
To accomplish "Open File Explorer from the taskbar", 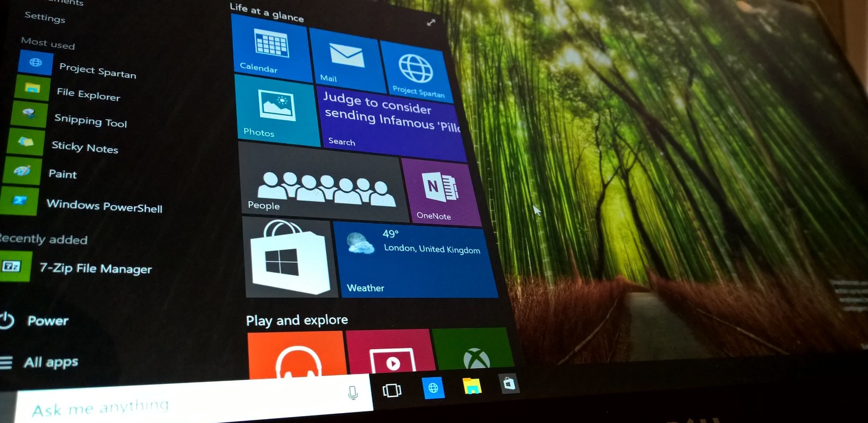I will point(472,386).
